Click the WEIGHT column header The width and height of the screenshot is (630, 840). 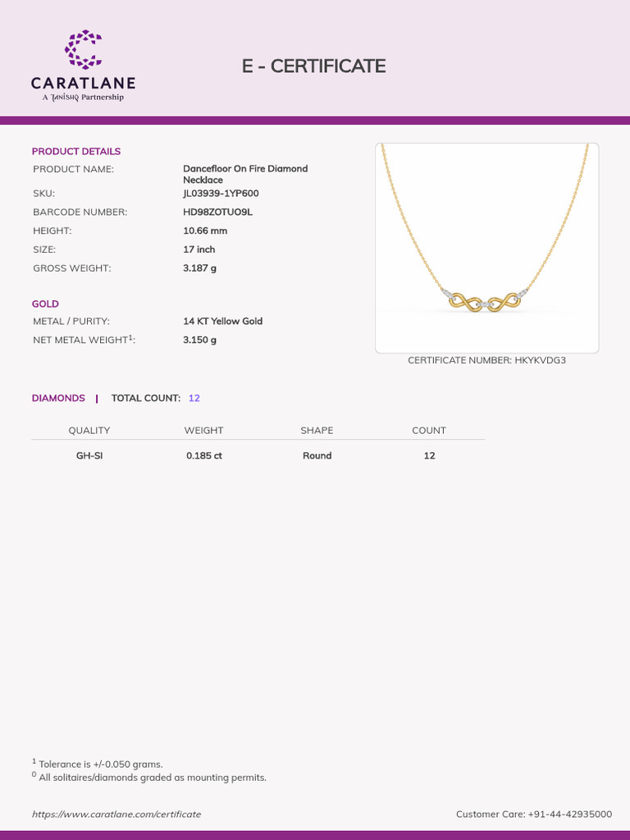[x=203, y=430]
